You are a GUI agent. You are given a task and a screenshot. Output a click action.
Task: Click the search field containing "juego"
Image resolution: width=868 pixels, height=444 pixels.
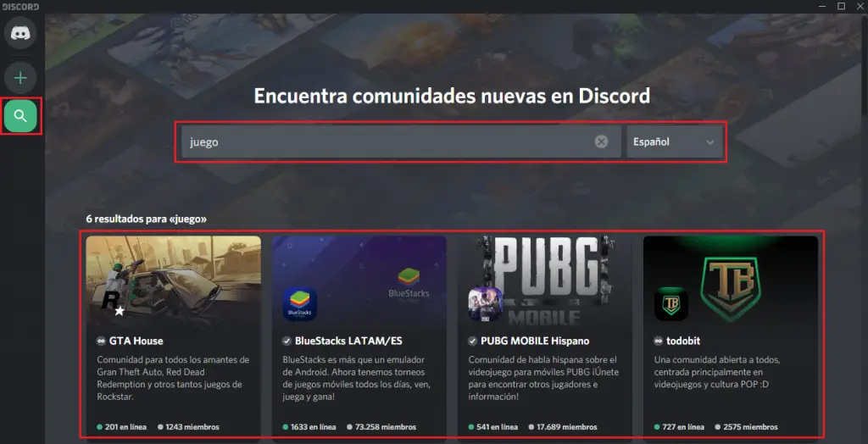pos(401,142)
